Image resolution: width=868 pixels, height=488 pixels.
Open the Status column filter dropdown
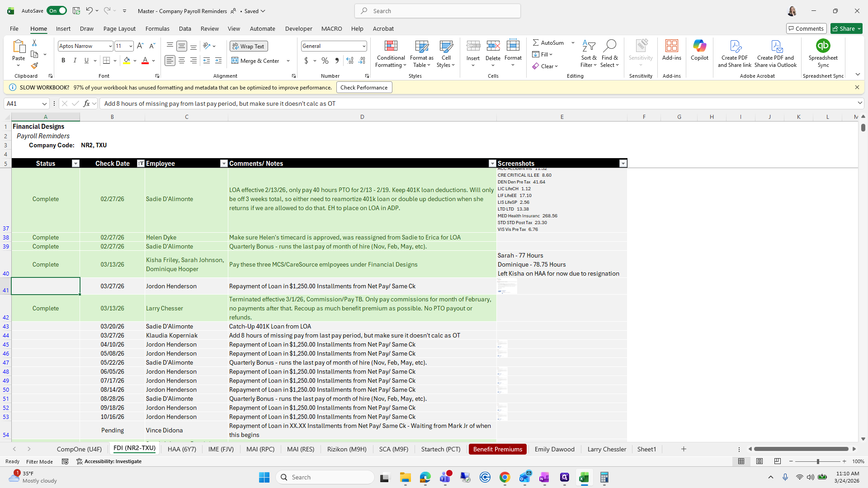pyautogui.click(x=75, y=164)
